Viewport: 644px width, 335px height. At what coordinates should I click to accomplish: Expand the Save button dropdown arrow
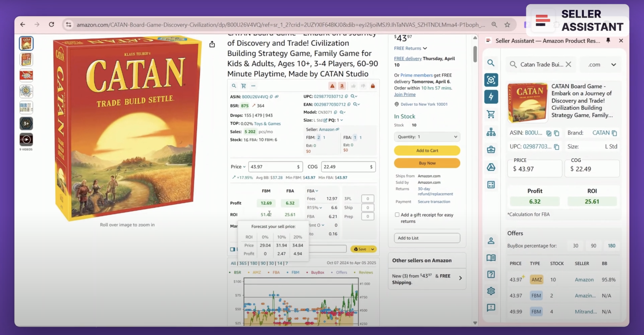click(x=373, y=249)
